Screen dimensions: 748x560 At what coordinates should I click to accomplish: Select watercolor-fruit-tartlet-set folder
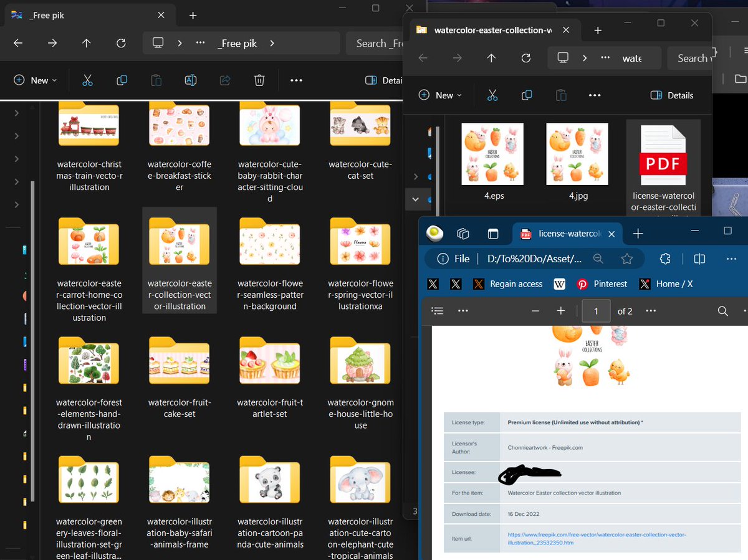pyautogui.click(x=270, y=378)
